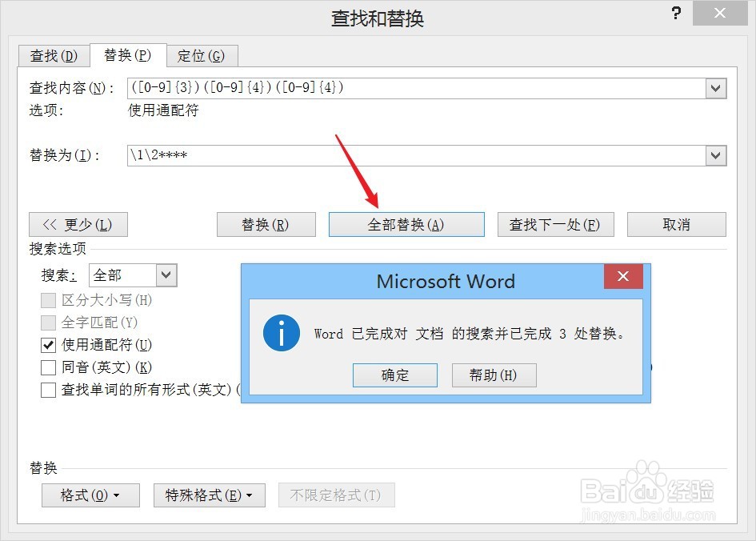Click the 替换为 input field
The height and width of the screenshot is (541, 756).
(x=417, y=155)
